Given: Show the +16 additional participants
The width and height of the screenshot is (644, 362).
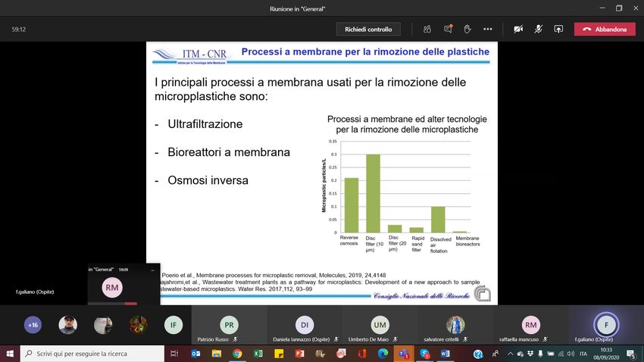Looking at the screenshot, I should (33, 325).
